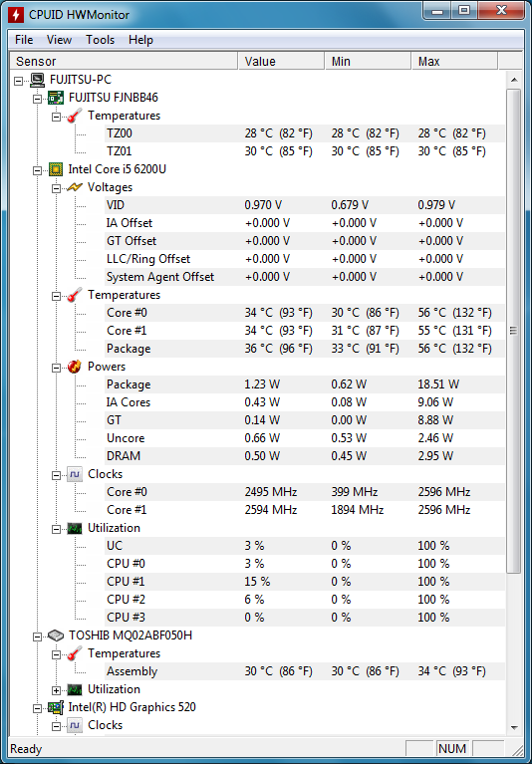Click the Voltages lightning icon
Viewport: 532px width, 764px height.
tap(75, 187)
